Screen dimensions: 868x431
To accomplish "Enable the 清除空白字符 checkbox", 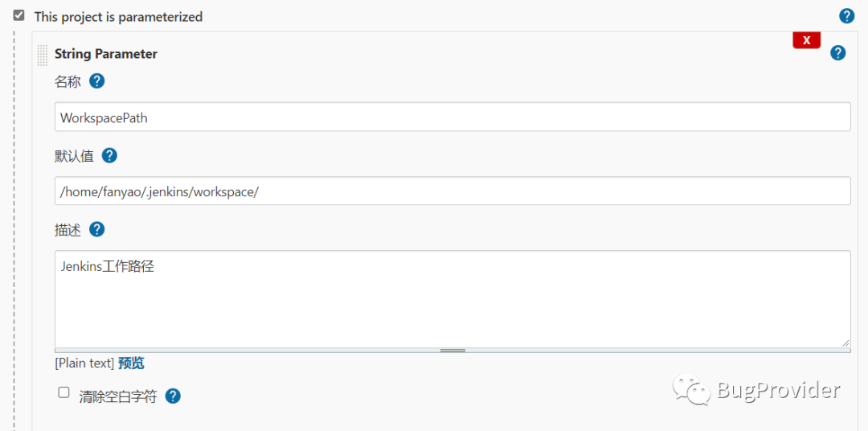I will pos(63,393).
